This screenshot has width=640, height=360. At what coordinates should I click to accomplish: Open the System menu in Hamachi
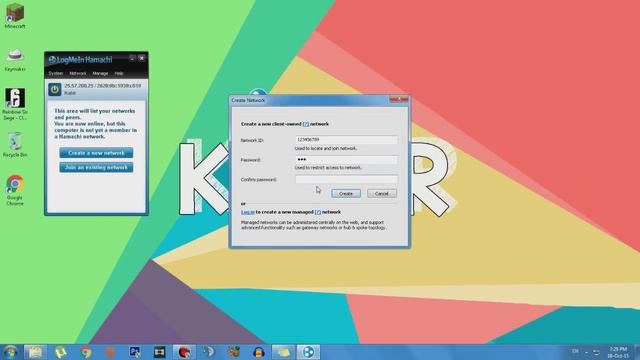coord(56,73)
